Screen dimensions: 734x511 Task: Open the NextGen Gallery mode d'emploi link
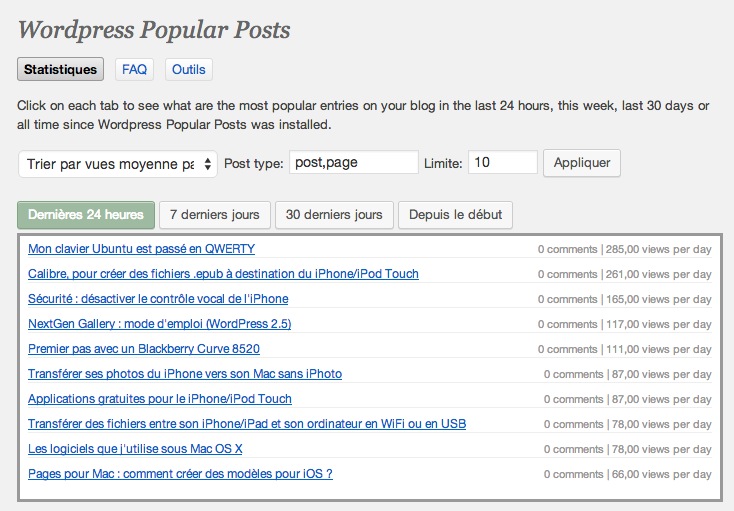(160, 323)
